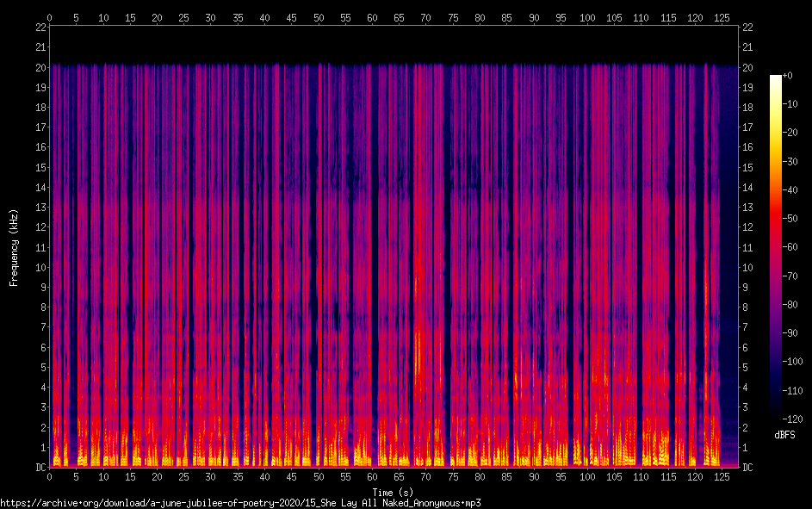Click "5" on the left frequency axis
The image size is (812, 509).
coord(44,368)
